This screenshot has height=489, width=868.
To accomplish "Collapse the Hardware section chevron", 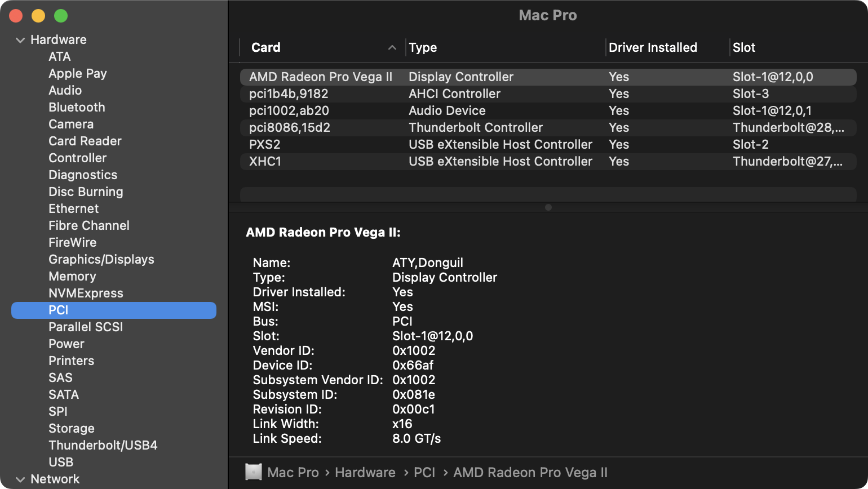I will click(x=20, y=40).
